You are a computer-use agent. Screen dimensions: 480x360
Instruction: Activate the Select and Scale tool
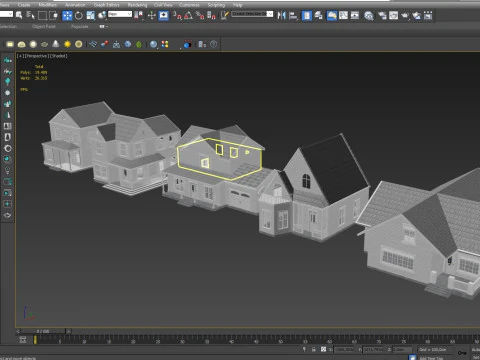pos(90,15)
